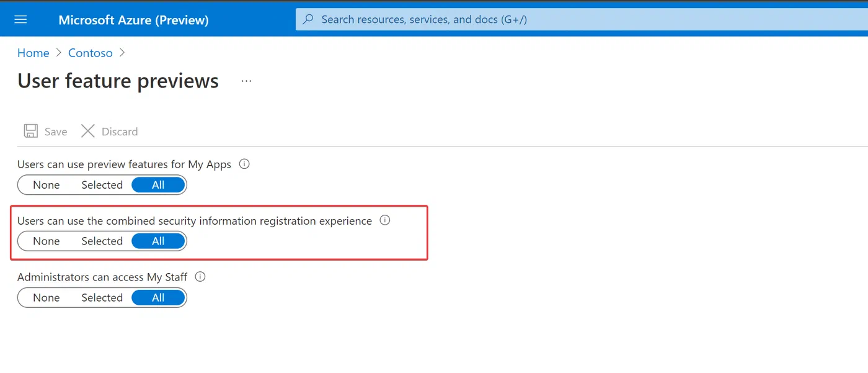Click the User feature previews heading
868x373 pixels.
click(x=118, y=81)
